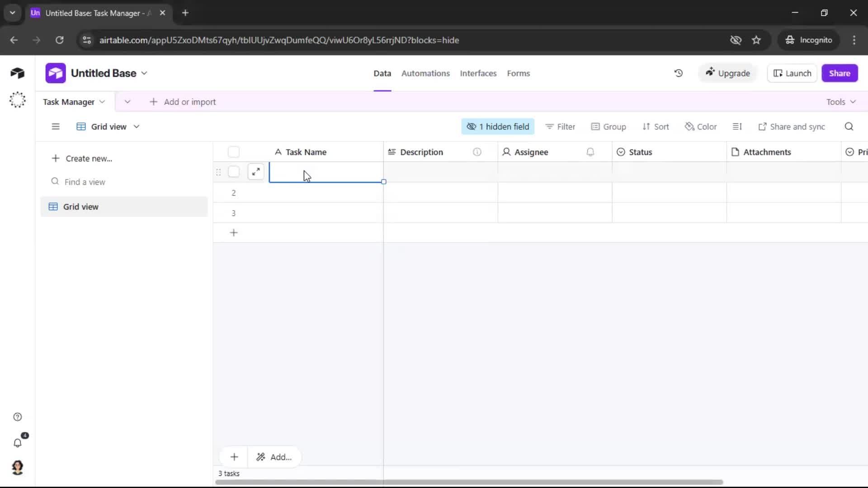Image resolution: width=868 pixels, height=488 pixels.
Task: Click the bell icon in Assignee column
Action: 590,152
